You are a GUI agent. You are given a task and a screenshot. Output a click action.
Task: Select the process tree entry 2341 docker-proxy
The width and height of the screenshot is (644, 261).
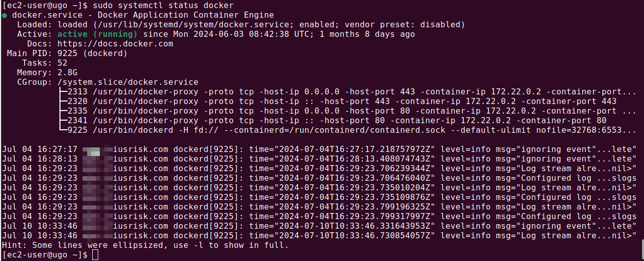(332, 121)
